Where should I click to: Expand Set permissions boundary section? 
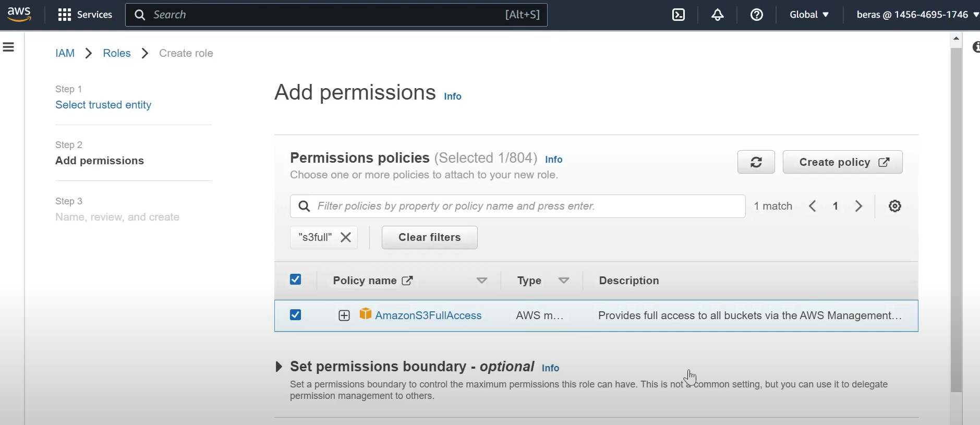279,367
